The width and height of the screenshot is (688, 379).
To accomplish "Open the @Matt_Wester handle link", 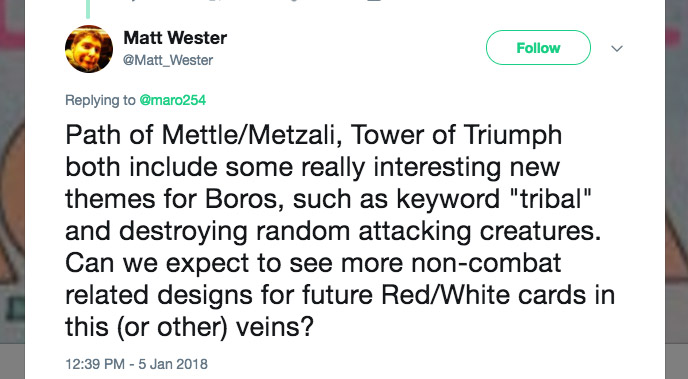I will (168, 60).
